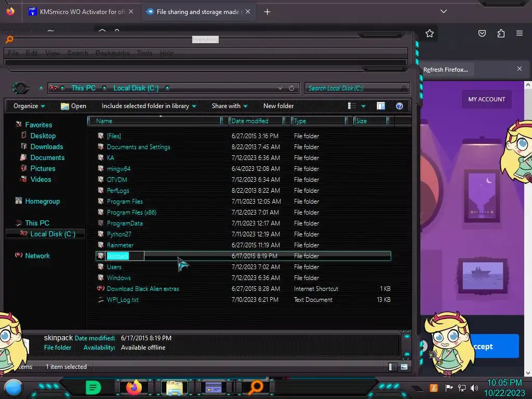The width and height of the screenshot is (532, 399).
Task: Open the green notes app on taskbar
Action: (94, 388)
